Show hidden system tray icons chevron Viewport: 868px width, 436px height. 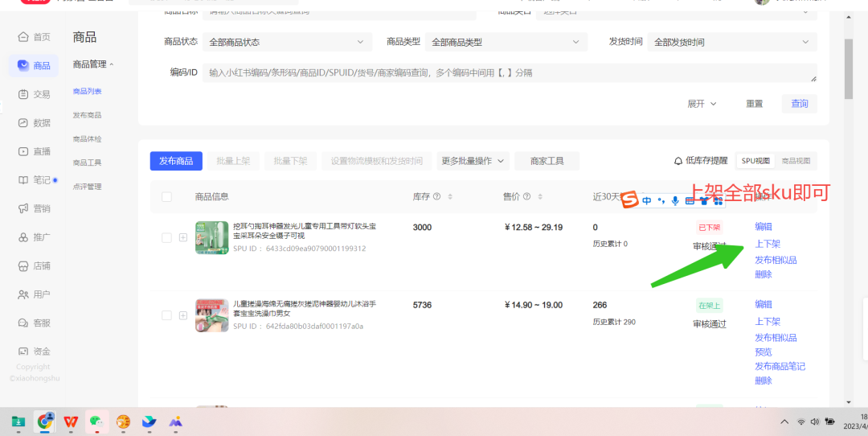(x=784, y=422)
